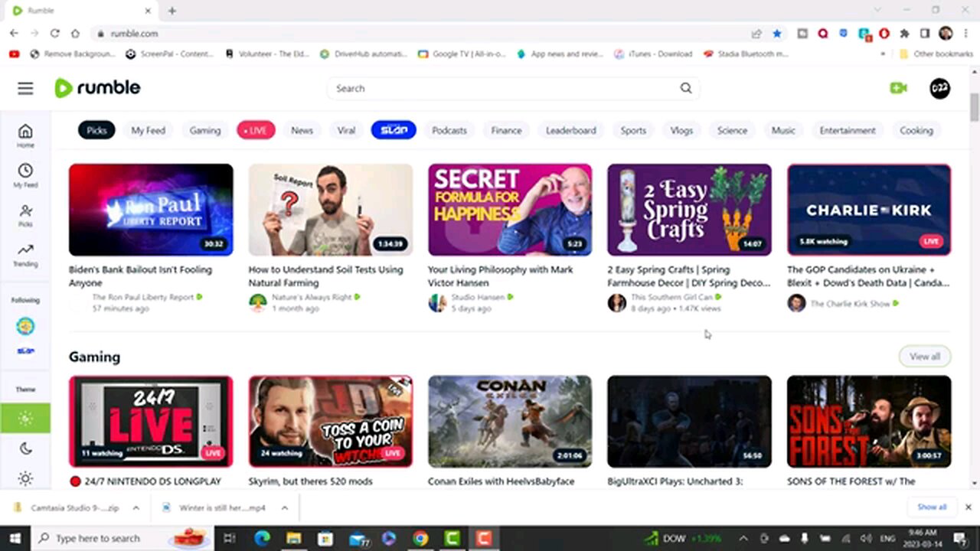This screenshot has width=980, height=551.
Task: Select the Podcasts category chip
Action: point(449,130)
